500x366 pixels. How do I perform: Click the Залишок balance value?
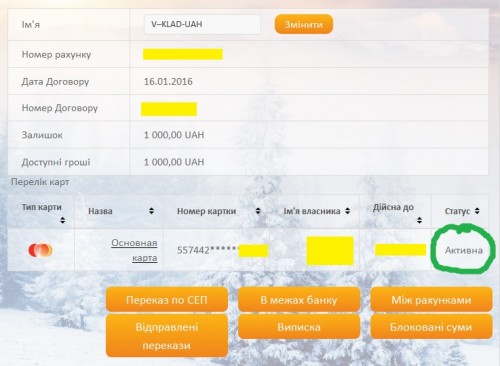[174, 135]
